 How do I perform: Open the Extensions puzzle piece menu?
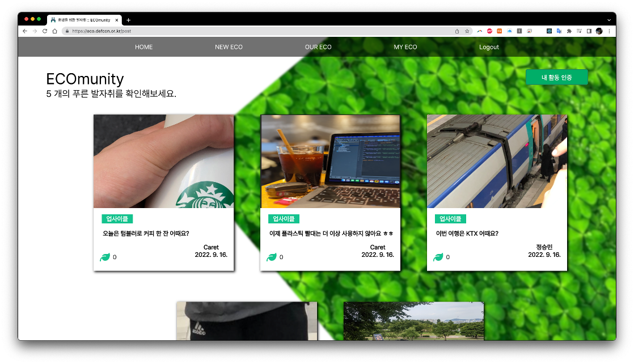(x=569, y=31)
